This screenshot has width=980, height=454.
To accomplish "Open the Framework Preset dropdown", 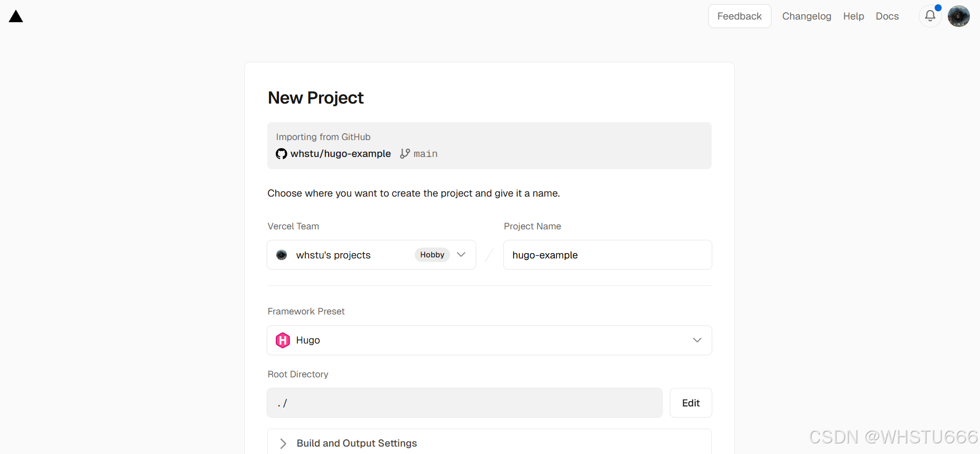I will tap(697, 340).
